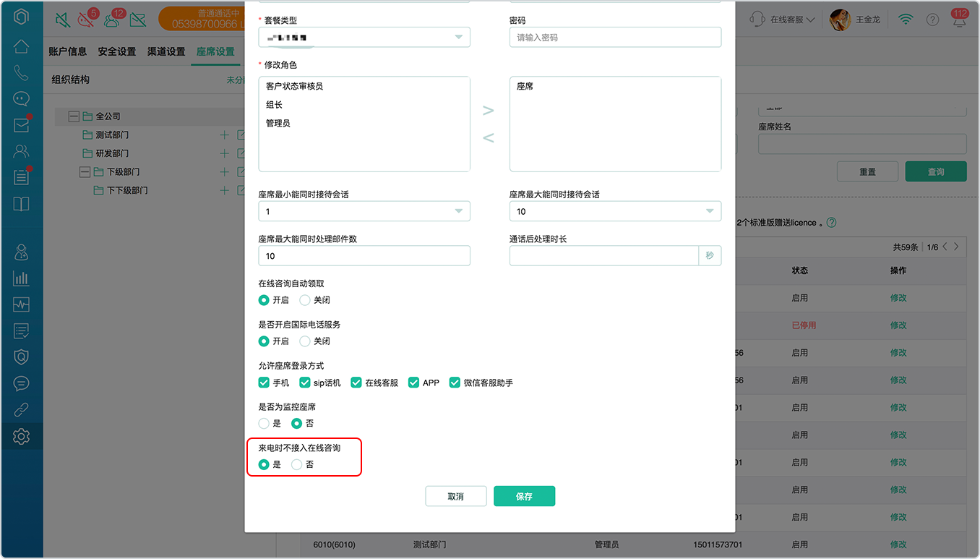Click the crossed-out mail icon in header

pyautogui.click(x=137, y=20)
